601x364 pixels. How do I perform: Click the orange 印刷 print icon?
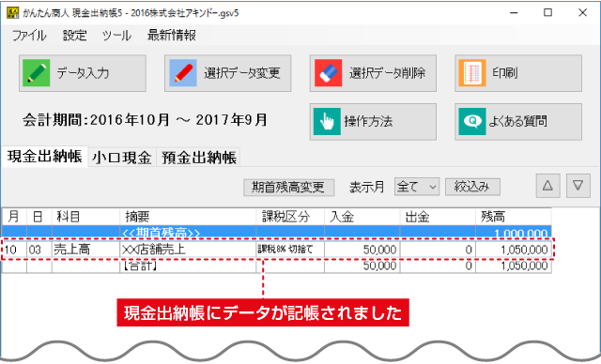click(472, 73)
